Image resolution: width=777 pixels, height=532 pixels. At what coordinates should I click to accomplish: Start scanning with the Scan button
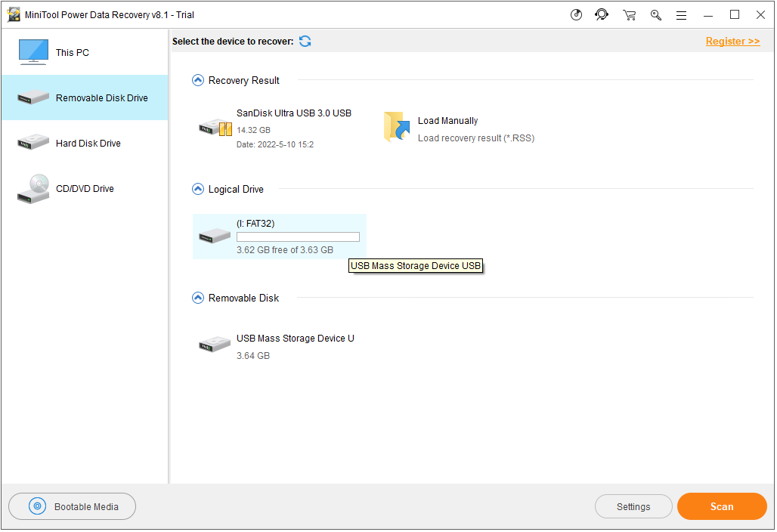click(722, 507)
